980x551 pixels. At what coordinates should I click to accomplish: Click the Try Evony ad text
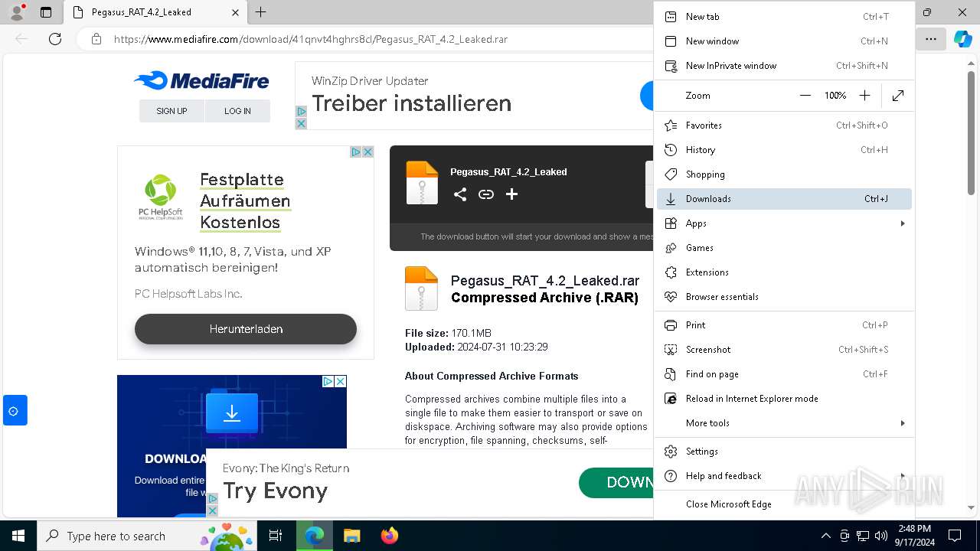point(275,491)
